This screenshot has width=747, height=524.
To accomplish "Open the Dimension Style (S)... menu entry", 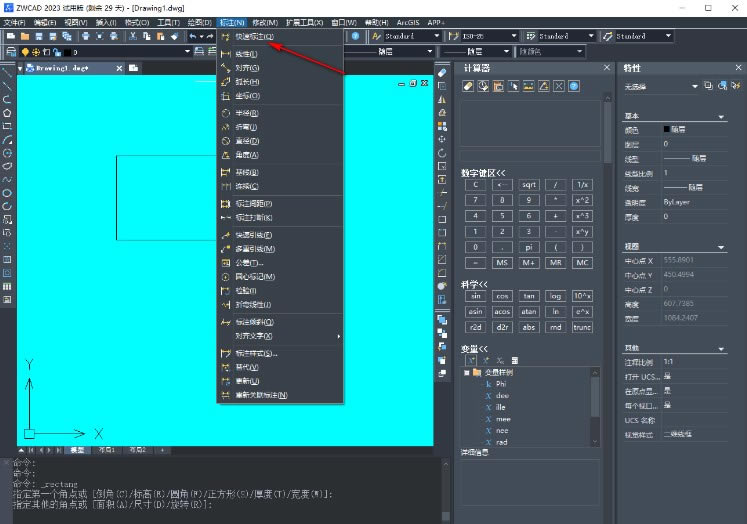I will click(x=280, y=353).
